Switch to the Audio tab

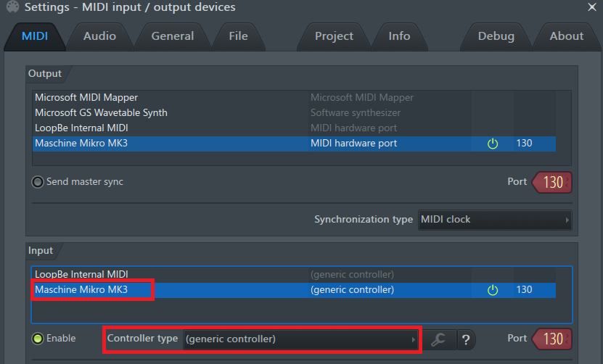coord(99,36)
